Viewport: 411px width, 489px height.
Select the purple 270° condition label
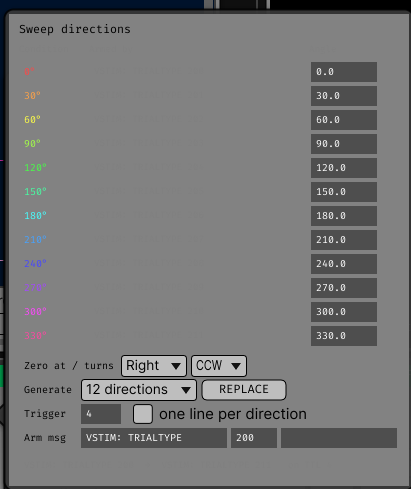coord(35,288)
